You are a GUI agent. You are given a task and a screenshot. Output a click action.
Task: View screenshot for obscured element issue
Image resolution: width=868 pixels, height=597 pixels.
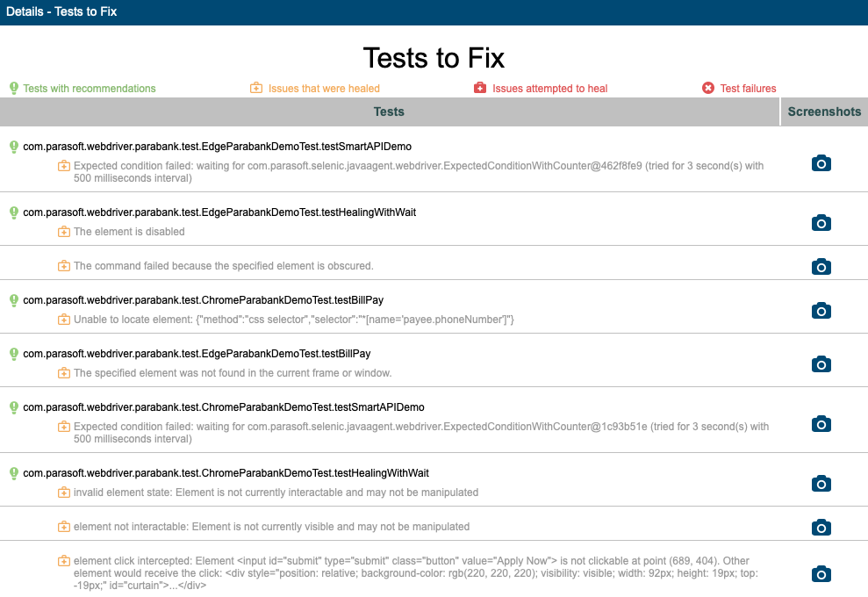[821, 266]
